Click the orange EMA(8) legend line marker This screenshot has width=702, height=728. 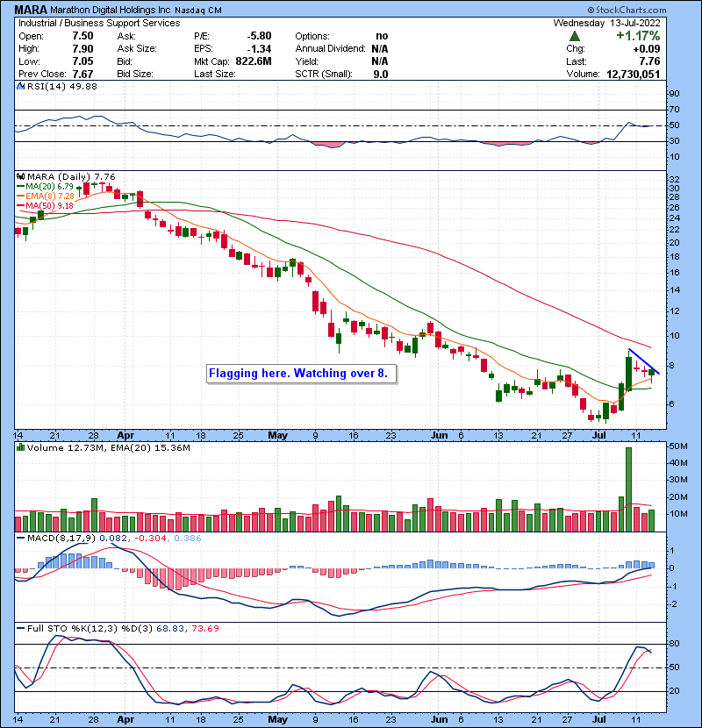coord(20,196)
